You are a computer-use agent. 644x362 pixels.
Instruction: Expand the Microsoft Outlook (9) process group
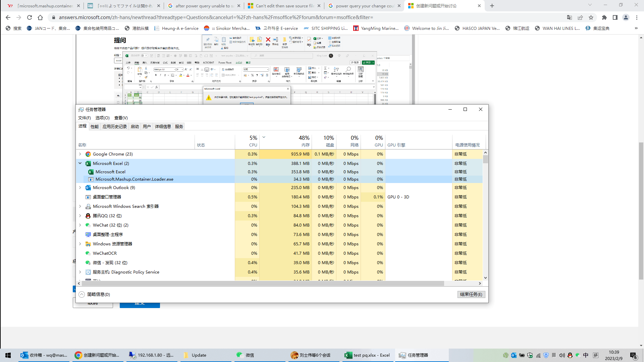click(80, 187)
